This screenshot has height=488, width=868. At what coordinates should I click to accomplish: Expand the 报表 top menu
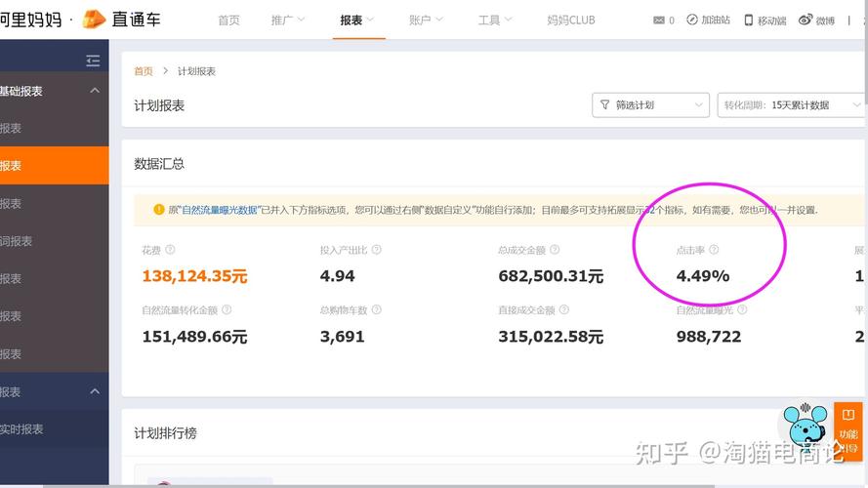tap(357, 20)
